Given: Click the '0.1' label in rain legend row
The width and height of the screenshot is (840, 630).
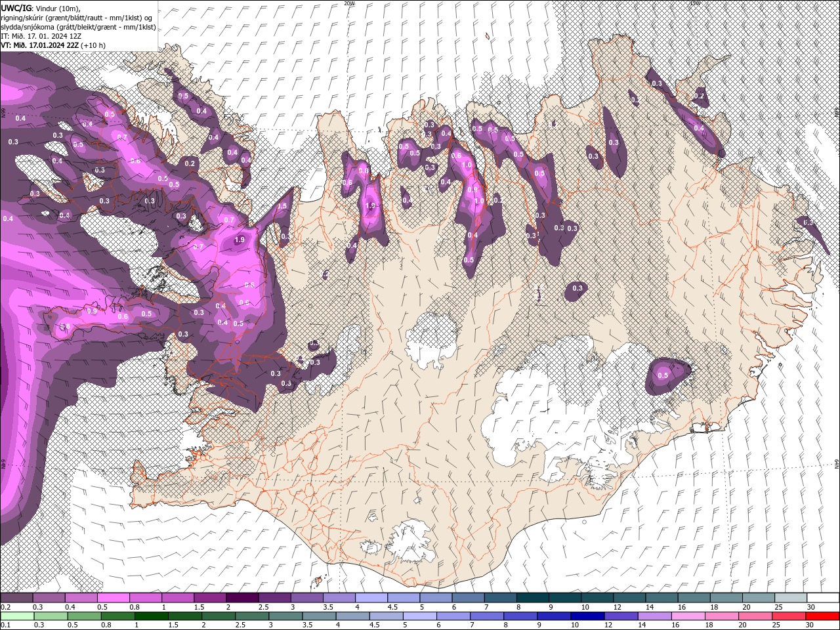Looking at the screenshot, I should tap(5, 625).
